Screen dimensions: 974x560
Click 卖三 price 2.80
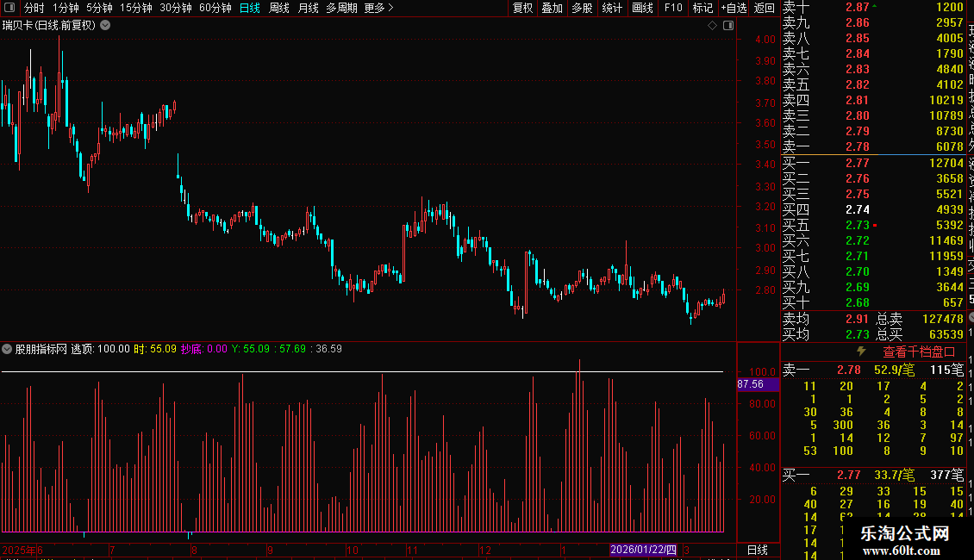(858, 116)
